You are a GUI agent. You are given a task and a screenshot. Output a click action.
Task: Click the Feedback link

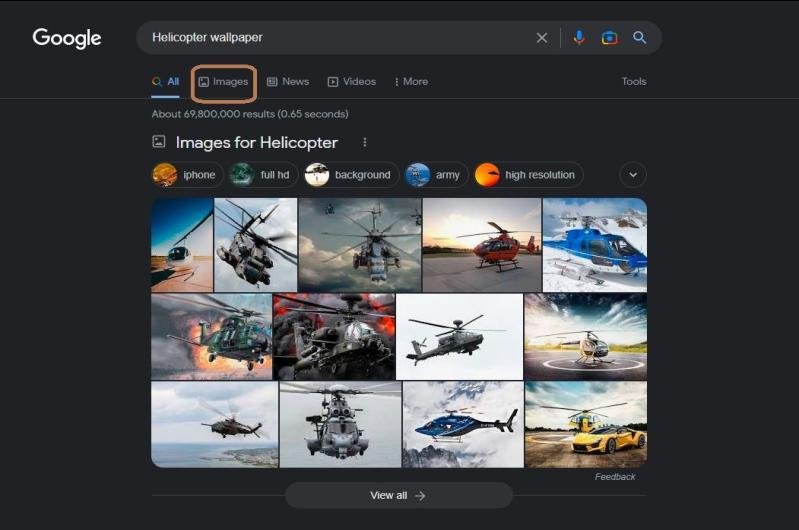click(615, 477)
